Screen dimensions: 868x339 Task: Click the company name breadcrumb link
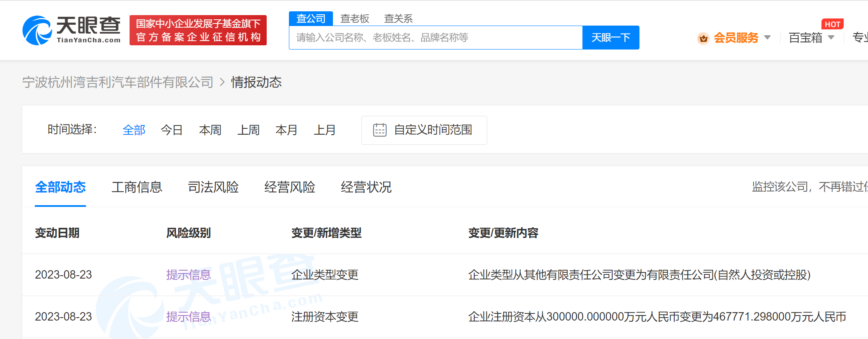[118, 82]
